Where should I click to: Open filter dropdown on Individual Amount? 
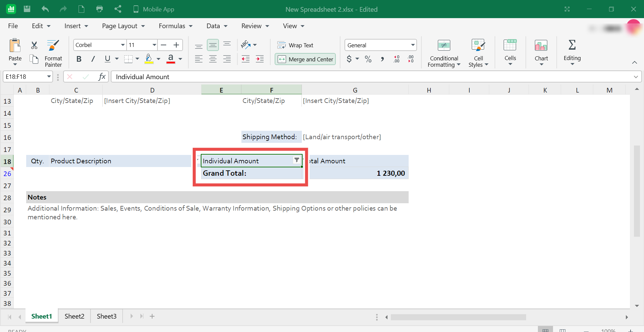click(297, 160)
